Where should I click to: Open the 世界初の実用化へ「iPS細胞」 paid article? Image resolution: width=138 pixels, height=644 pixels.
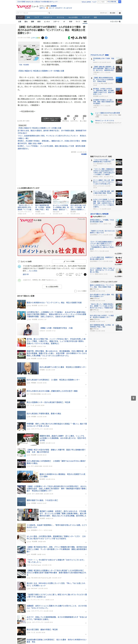pos(102,221)
